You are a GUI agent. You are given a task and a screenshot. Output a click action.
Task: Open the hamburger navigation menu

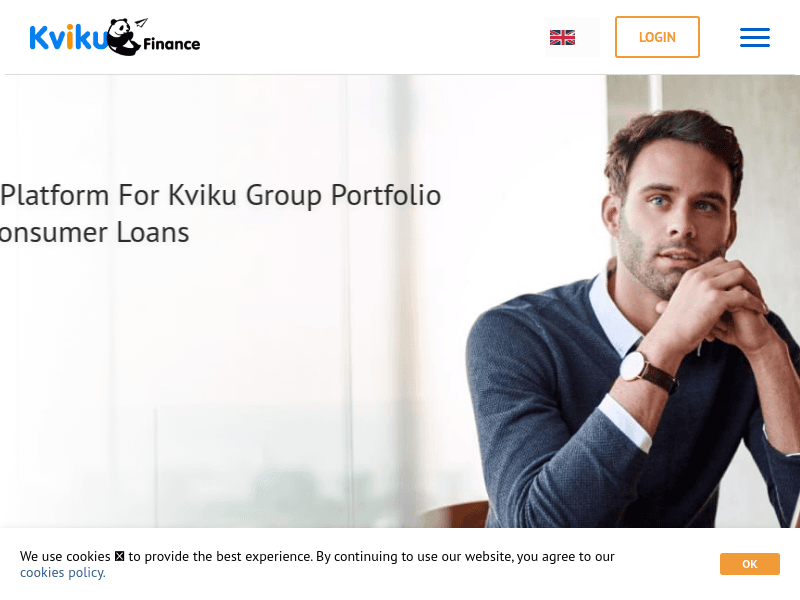755,37
